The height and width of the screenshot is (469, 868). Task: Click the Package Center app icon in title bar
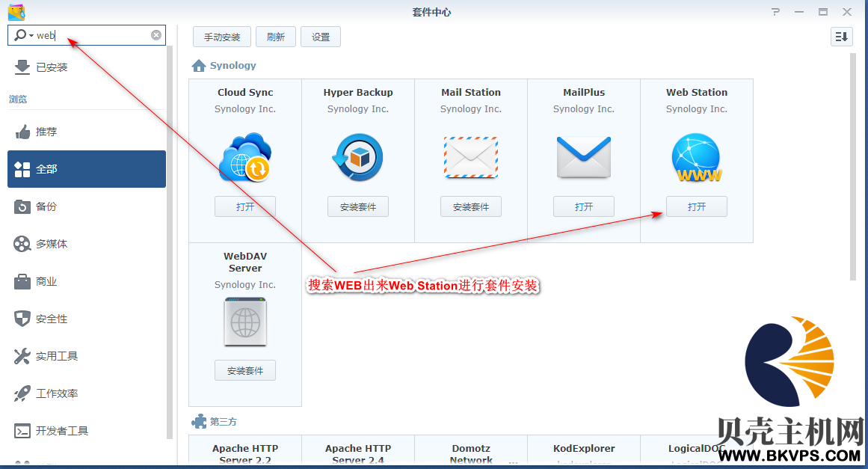16,12
